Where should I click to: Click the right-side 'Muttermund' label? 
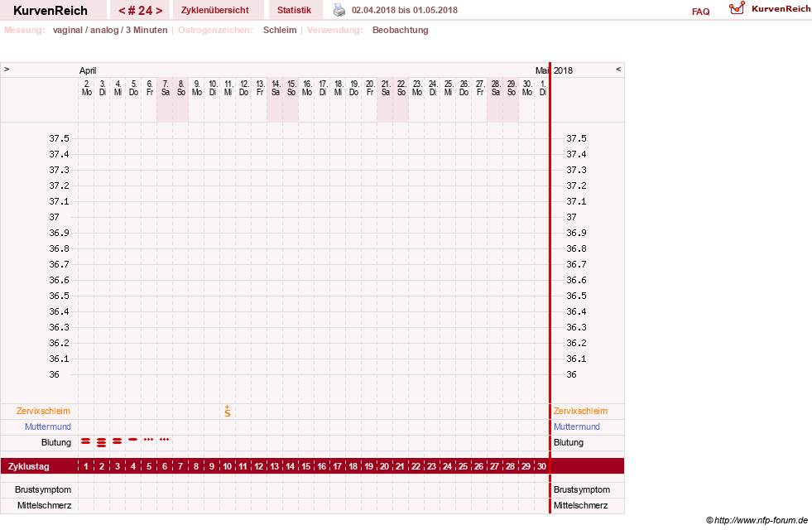point(577,427)
